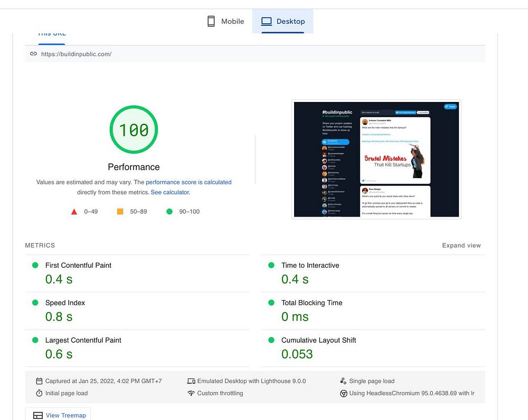Click the link icon beside the URL

tap(33, 54)
